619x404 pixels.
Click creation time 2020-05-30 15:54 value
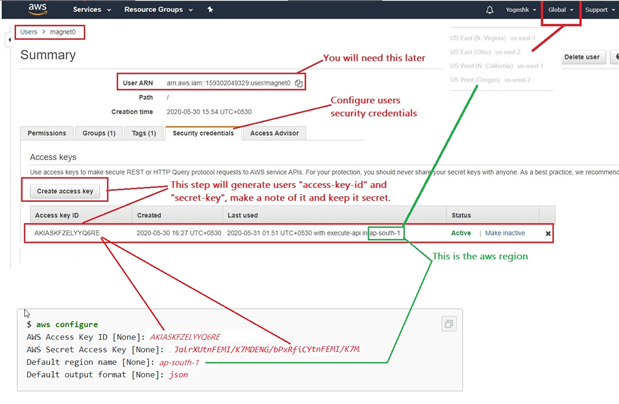click(209, 112)
